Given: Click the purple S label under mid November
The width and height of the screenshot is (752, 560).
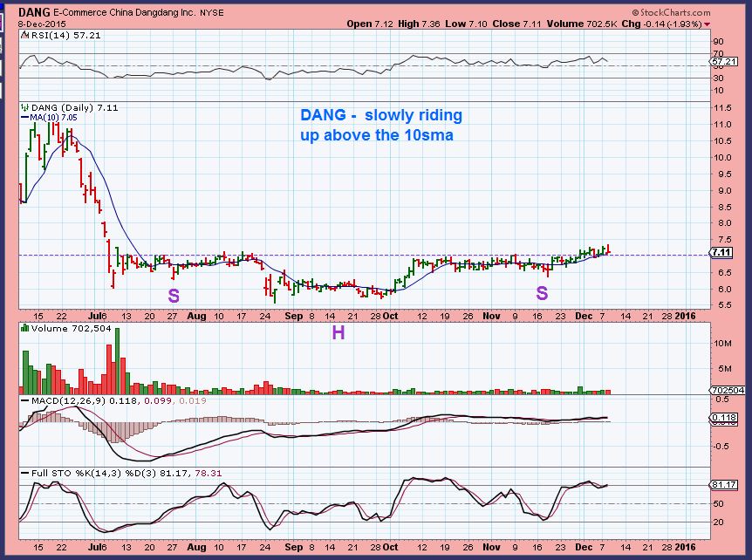Looking at the screenshot, I should (x=542, y=293).
